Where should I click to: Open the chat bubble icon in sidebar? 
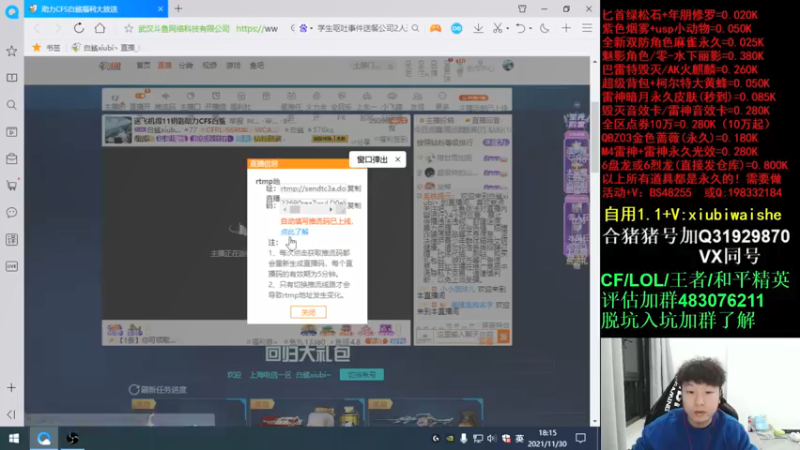click(11, 212)
